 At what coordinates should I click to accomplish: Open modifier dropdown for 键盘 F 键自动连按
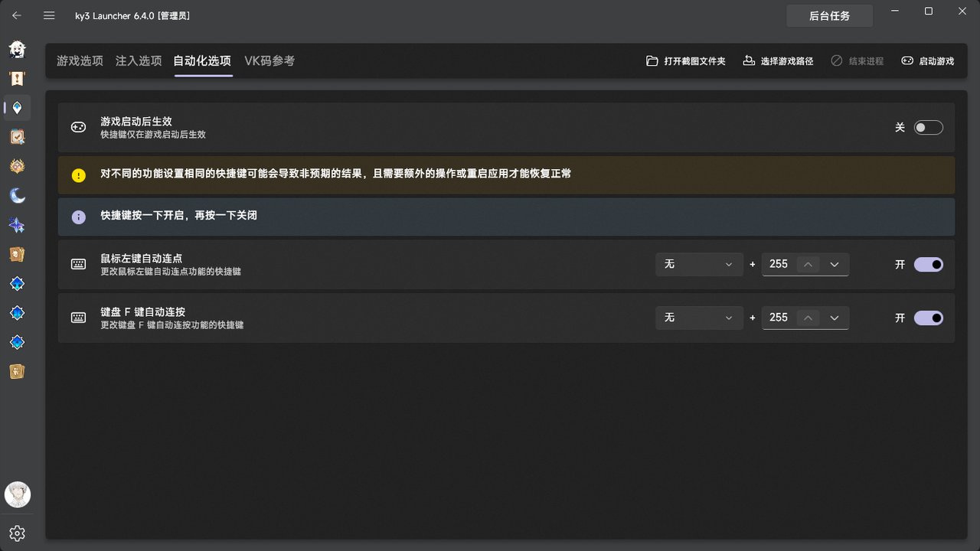coord(699,318)
